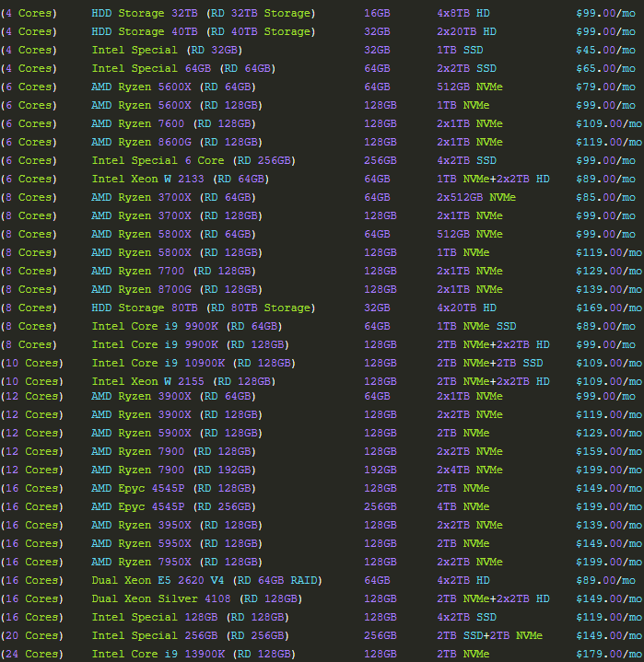Select AMD Ryzen 3700X (RD 128GB)
644x662 pixels.
[177, 216]
